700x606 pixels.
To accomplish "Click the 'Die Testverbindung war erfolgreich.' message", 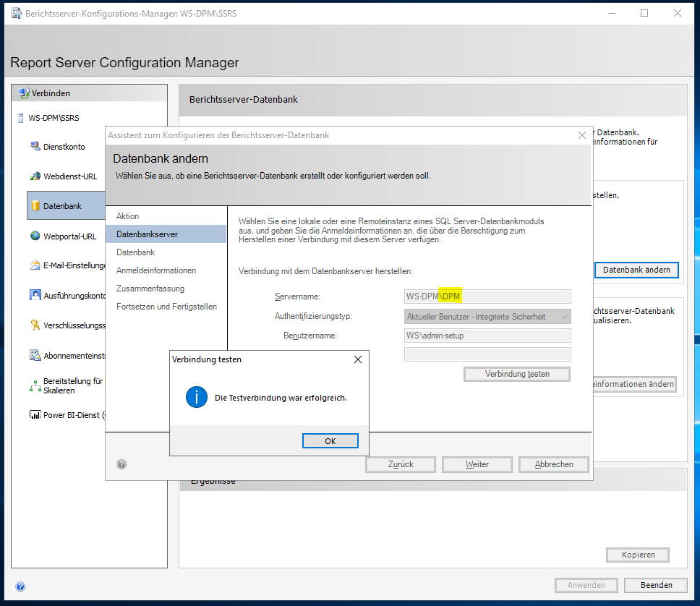I will coord(281,398).
